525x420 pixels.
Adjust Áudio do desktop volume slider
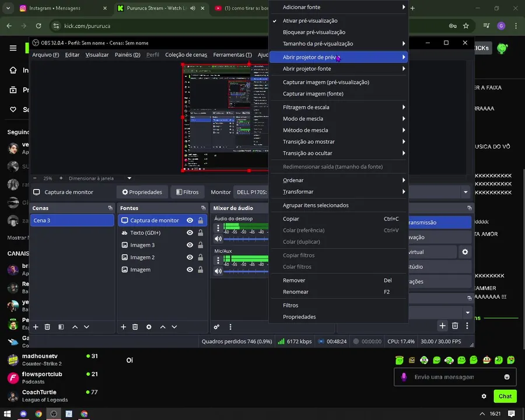[246, 239]
